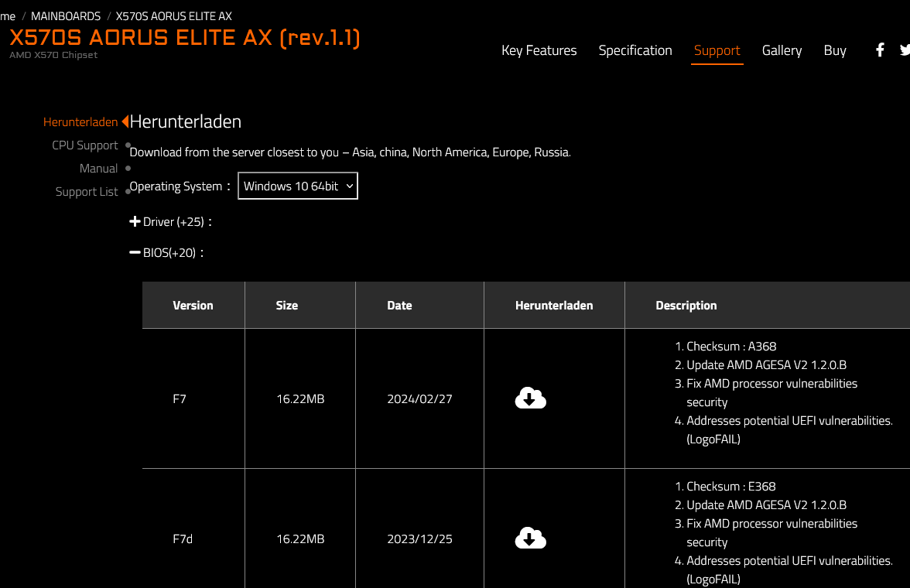Click the Herunterladen column header
The image size is (910, 588).
(x=554, y=306)
